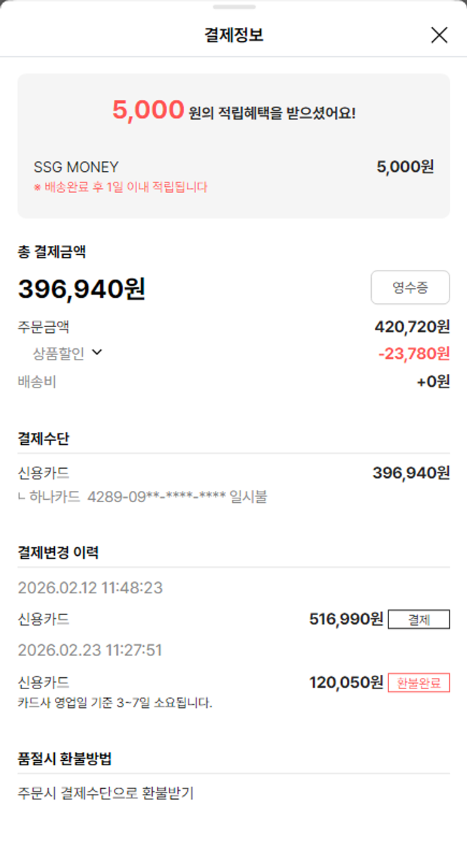The image size is (467, 868).
Task: Click the 5,000원 적립혜택 headline
Action: (233, 111)
